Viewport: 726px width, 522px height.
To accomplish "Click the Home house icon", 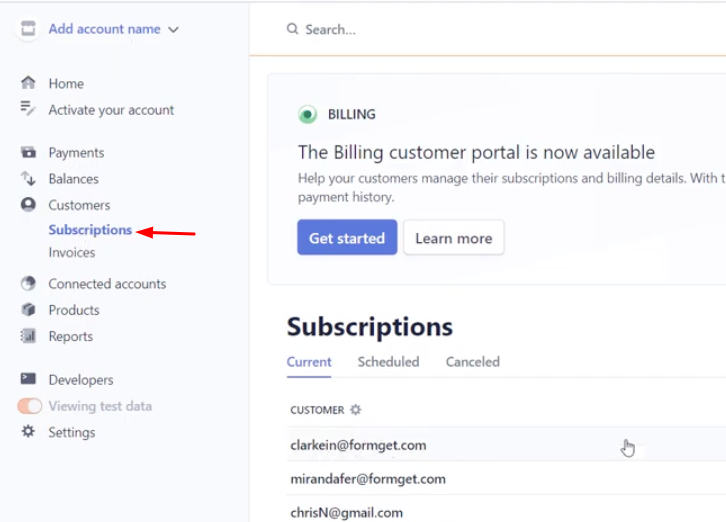I will (x=28, y=83).
